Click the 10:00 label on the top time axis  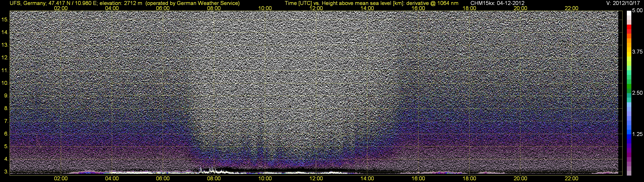tap(265, 8)
